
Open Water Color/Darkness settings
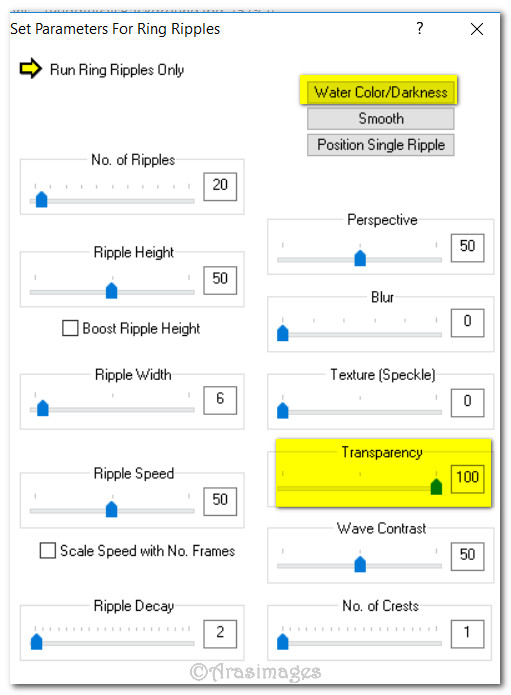pos(381,92)
